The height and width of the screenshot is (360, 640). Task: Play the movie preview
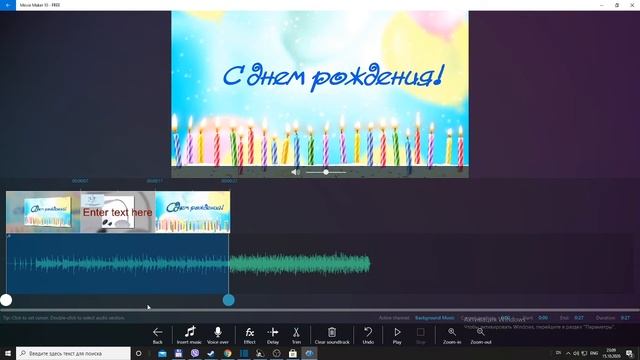[397, 336]
